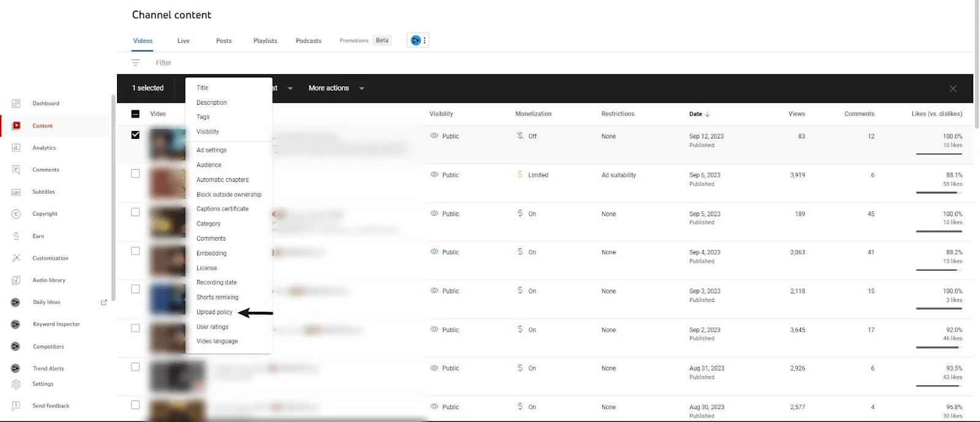Choose Upload policy from the menu
This screenshot has width=980, height=422.
pos(214,312)
